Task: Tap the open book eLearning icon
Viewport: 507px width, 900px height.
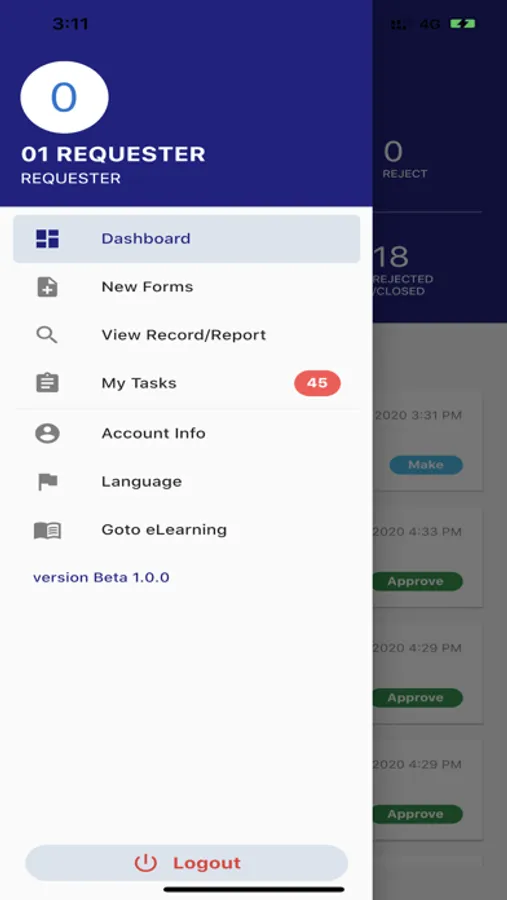Action: point(47,530)
